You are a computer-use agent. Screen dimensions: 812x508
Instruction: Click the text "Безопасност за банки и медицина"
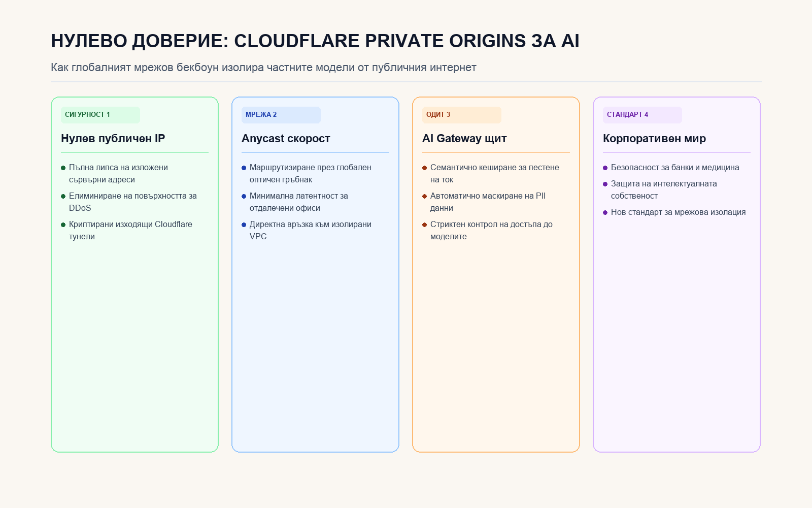675,168
